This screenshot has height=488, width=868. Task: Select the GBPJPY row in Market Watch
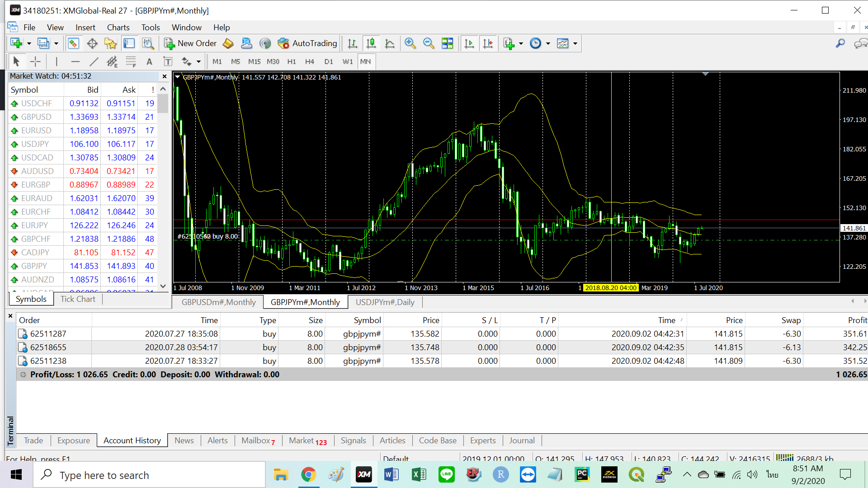coord(83,266)
